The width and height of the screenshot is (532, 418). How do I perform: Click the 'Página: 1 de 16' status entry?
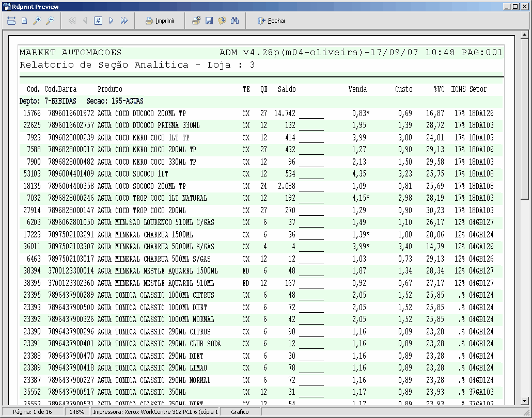(33, 412)
